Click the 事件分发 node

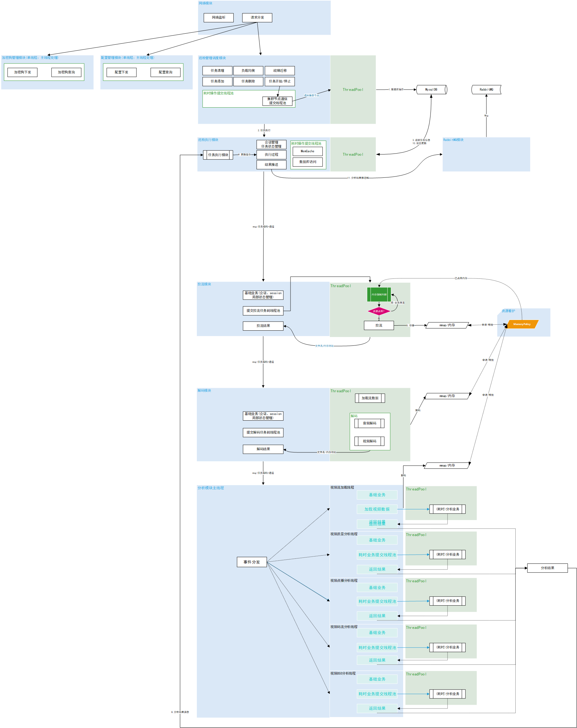click(252, 562)
